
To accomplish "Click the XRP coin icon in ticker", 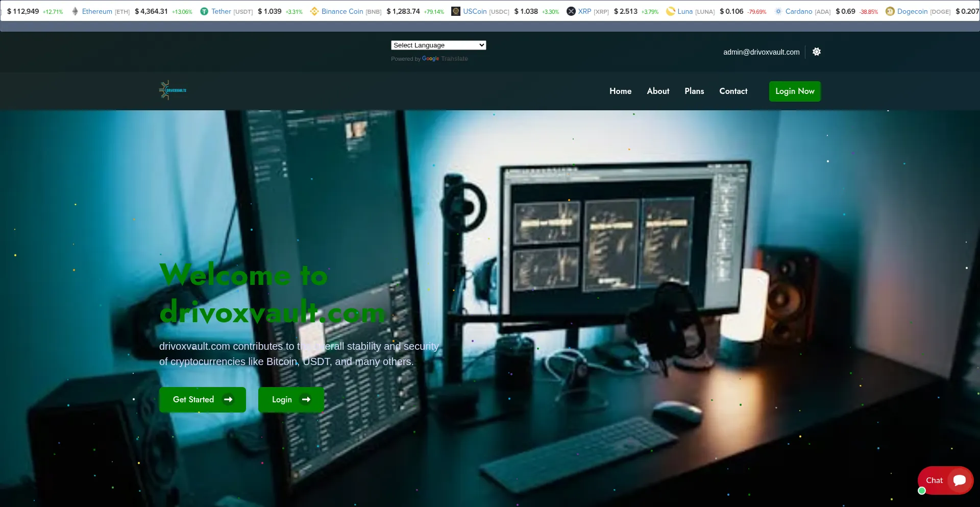I will coord(571,11).
